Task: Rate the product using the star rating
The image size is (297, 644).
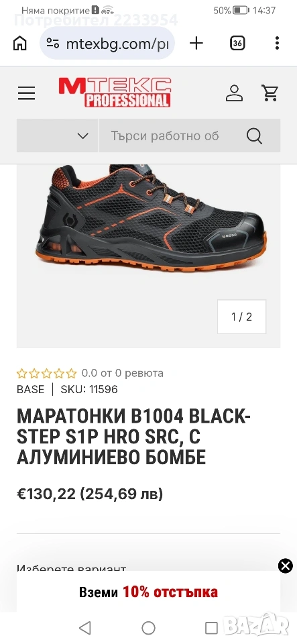Action: [x=46, y=374]
